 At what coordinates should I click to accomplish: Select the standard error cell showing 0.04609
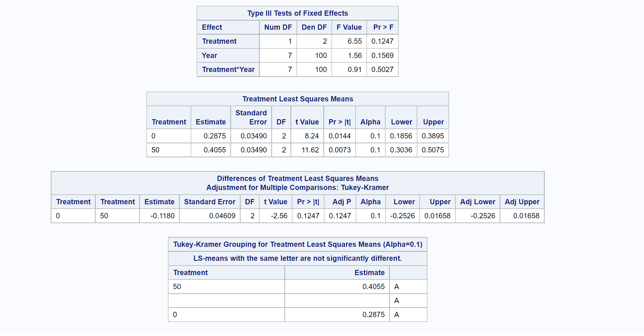pos(222,216)
